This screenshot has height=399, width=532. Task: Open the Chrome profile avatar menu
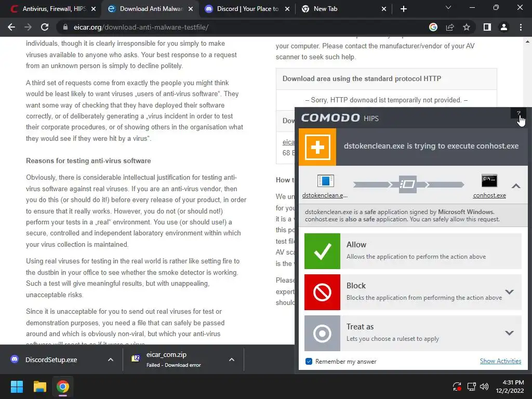coord(504,27)
